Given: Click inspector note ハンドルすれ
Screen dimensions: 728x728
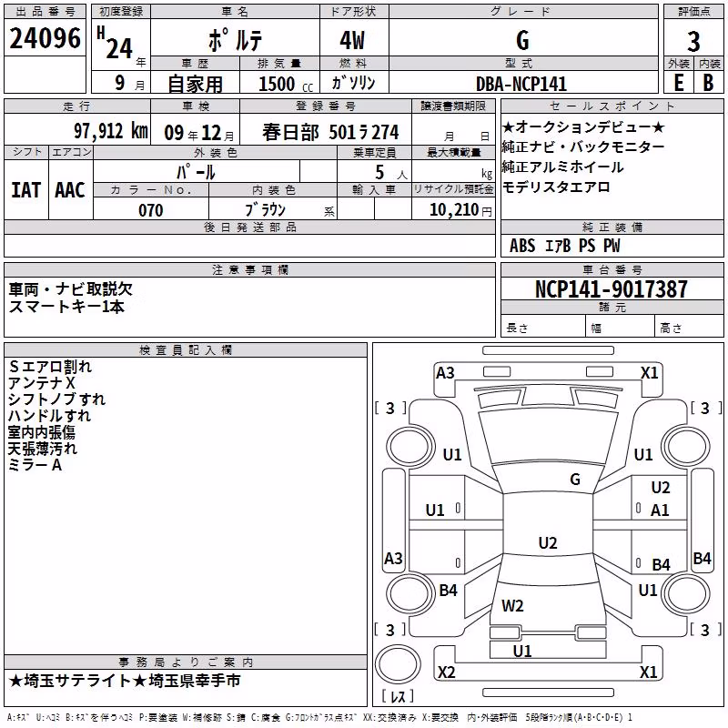Looking at the screenshot, I should coord(50,416).
